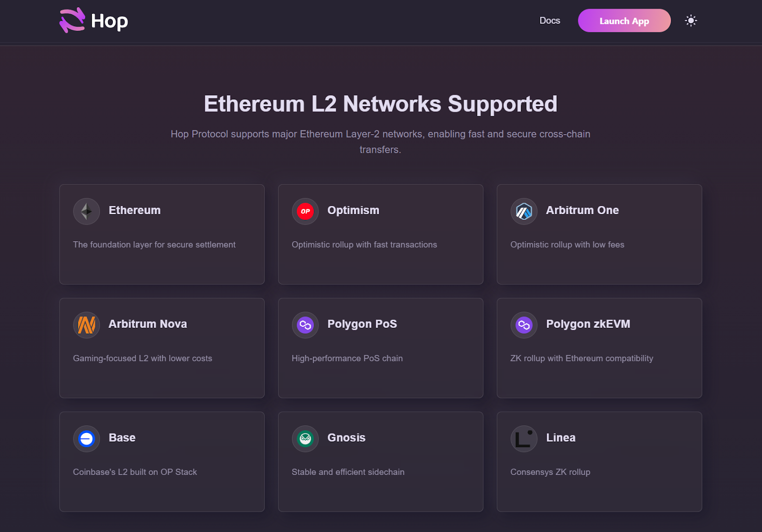Open the Optimism network card
This screenshot has height=532, width=762.
(381, 234)
